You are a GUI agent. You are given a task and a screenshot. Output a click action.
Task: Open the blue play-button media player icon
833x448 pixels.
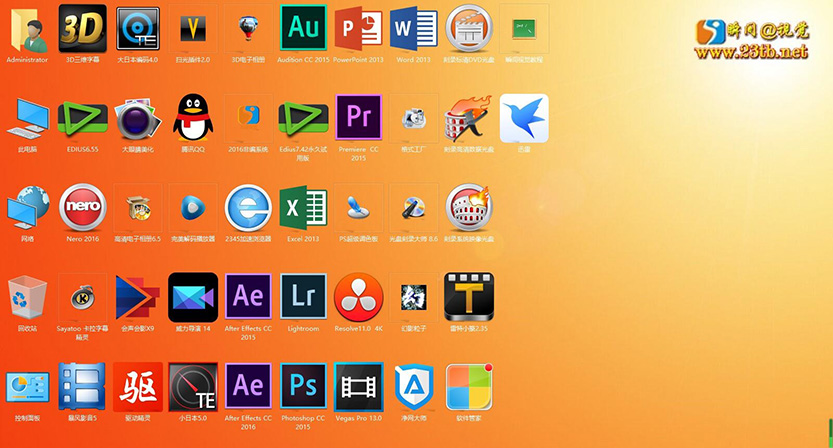pos(193,207)
